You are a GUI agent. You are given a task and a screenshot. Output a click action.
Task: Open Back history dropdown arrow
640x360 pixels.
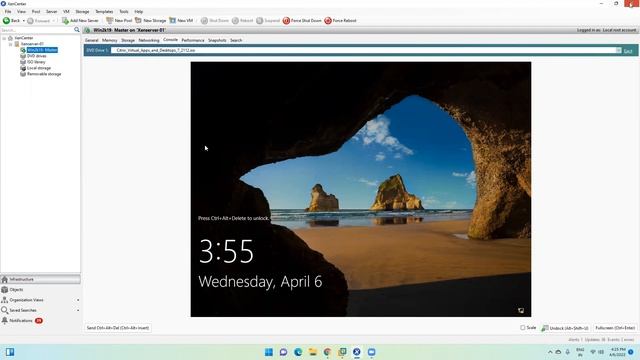coord(23,21)
